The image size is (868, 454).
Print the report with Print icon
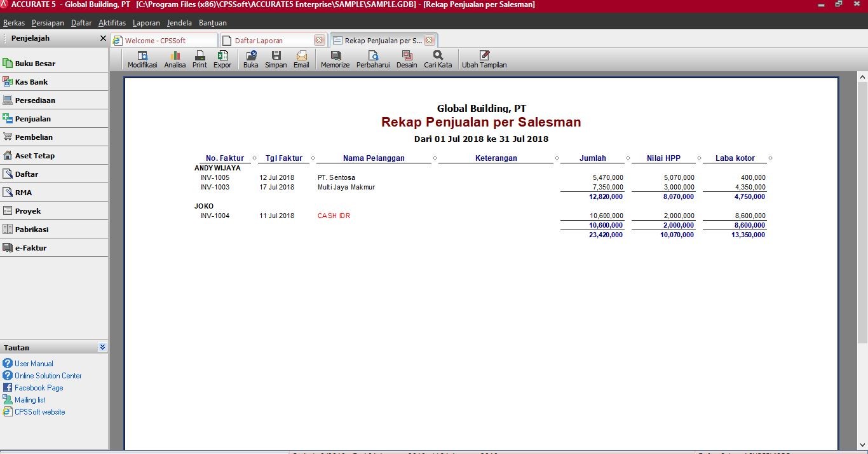(200, 60)
